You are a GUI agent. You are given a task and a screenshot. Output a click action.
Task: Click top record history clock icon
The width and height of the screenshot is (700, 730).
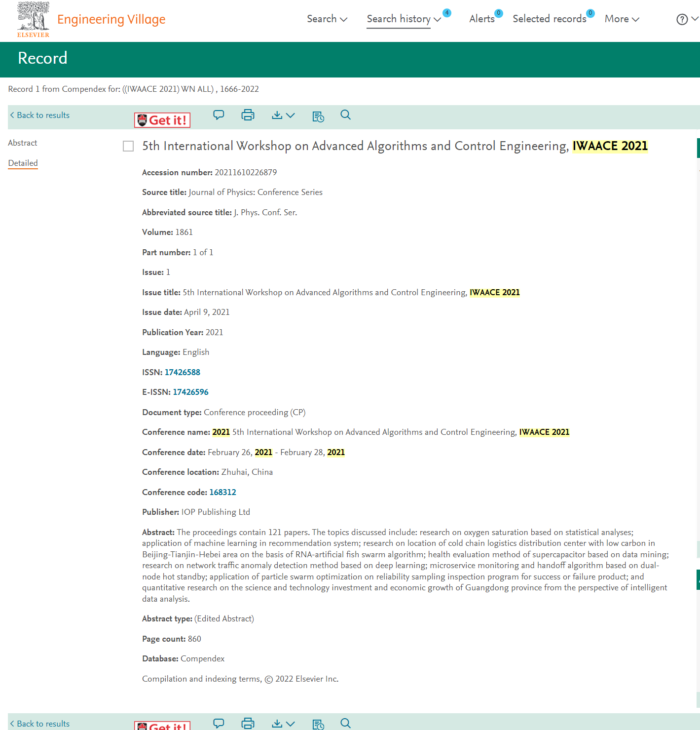coord(318,116)
